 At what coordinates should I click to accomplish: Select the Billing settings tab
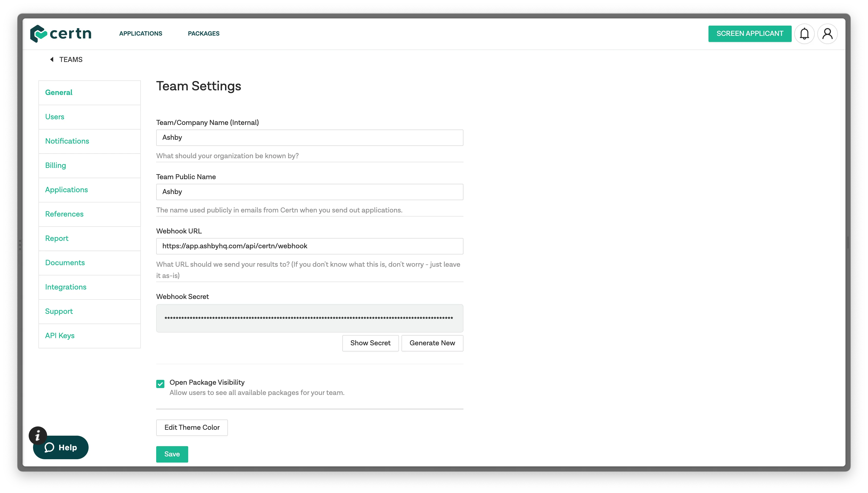coord(89,166)
